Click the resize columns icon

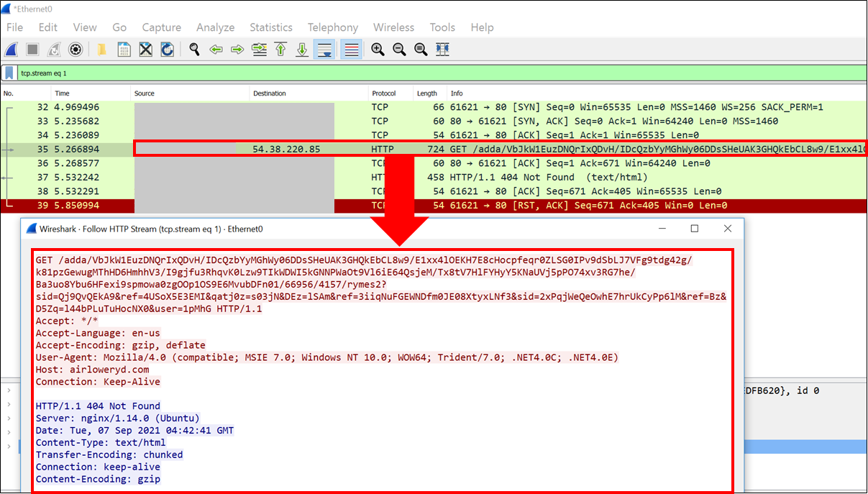(x=442, y=50)
